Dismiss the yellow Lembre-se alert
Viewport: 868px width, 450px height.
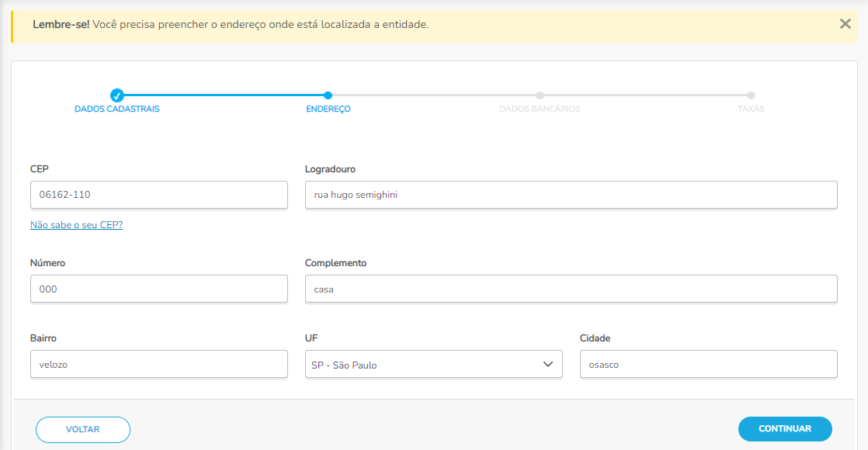(845, 24)
